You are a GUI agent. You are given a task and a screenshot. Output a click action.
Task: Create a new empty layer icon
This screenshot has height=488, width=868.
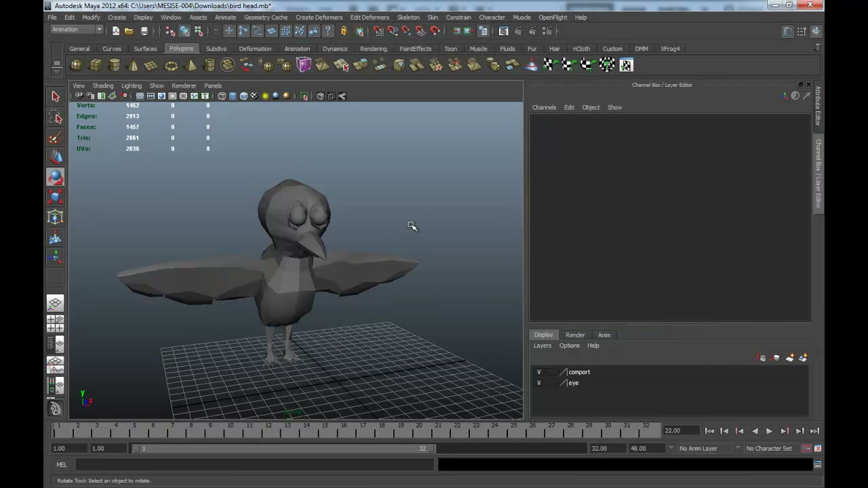(x=789, y=358)
